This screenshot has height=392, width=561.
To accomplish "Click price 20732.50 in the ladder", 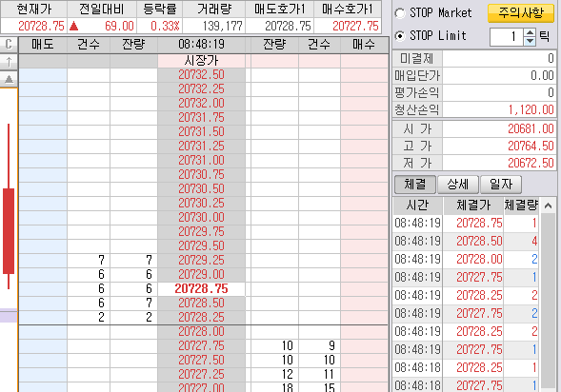I will point(201,74).
